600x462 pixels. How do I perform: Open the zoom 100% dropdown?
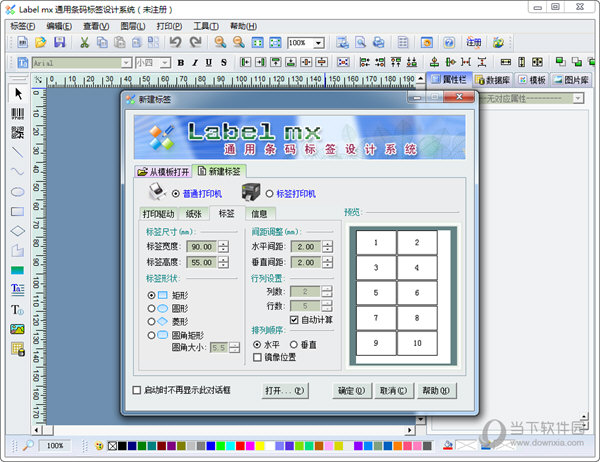[x=318, y=43]
